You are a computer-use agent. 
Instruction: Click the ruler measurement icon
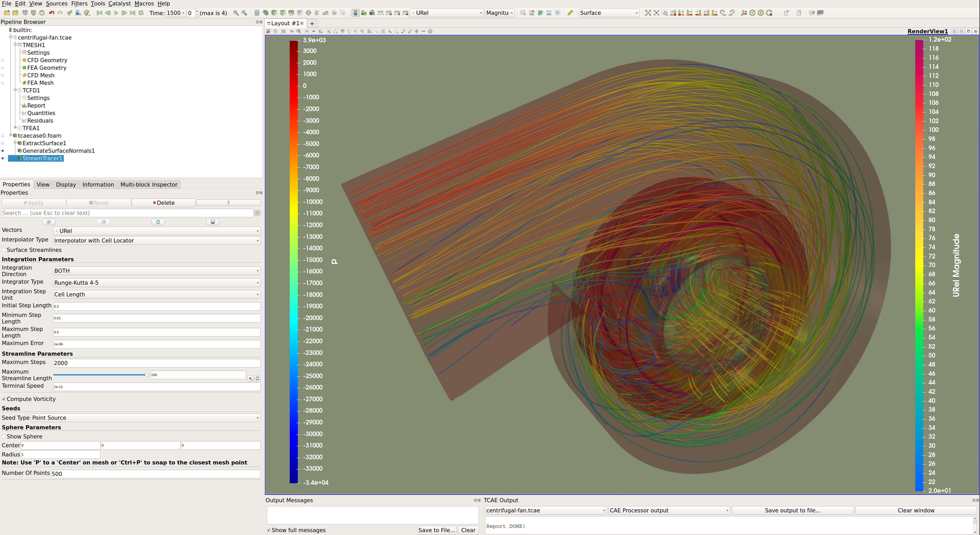tap(570, 13)
